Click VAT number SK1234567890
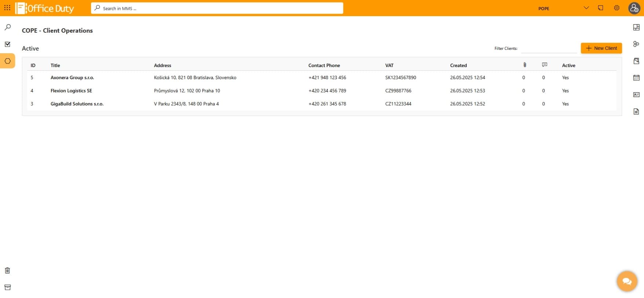644x298 pixels. [401, 77]
